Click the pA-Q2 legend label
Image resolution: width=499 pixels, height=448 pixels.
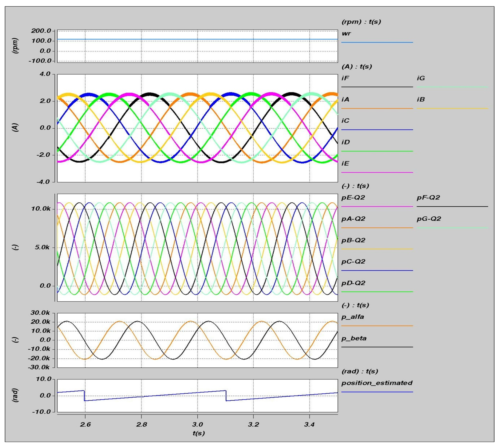point(353,219)
